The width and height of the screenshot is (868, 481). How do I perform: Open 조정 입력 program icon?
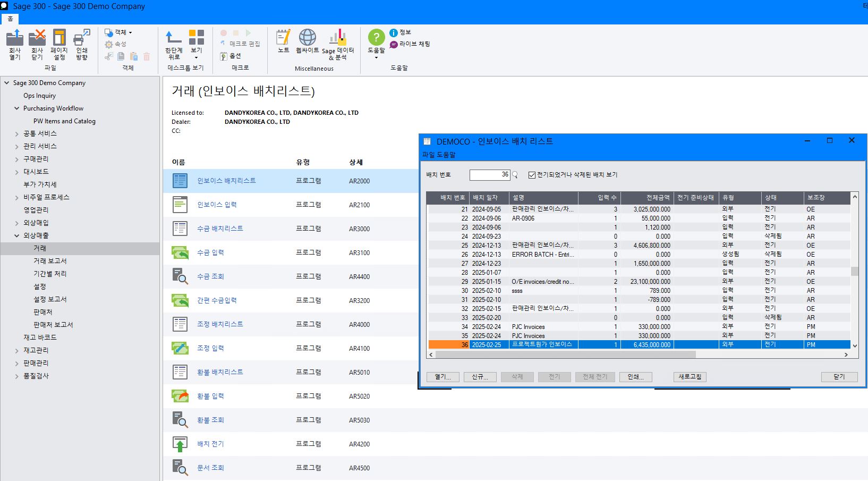pos(180,348)
